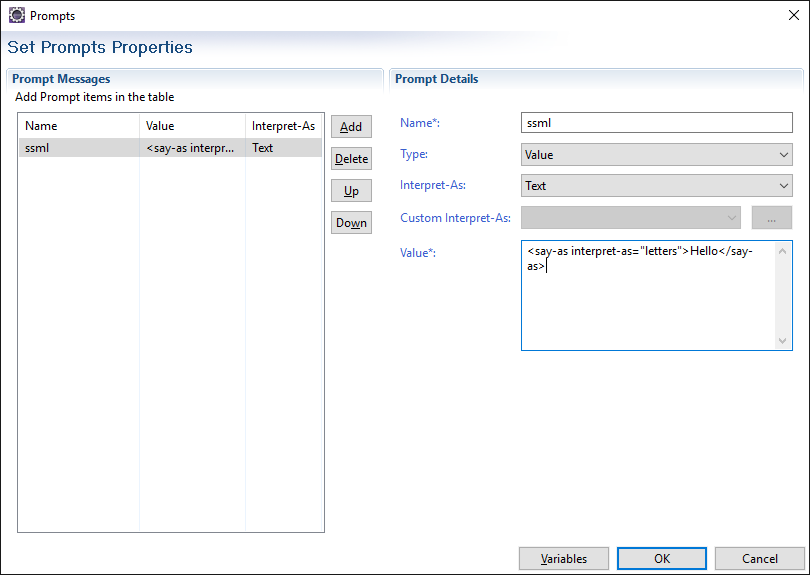
Task: Move prompt down with Down button
Action: coord(351,223)
